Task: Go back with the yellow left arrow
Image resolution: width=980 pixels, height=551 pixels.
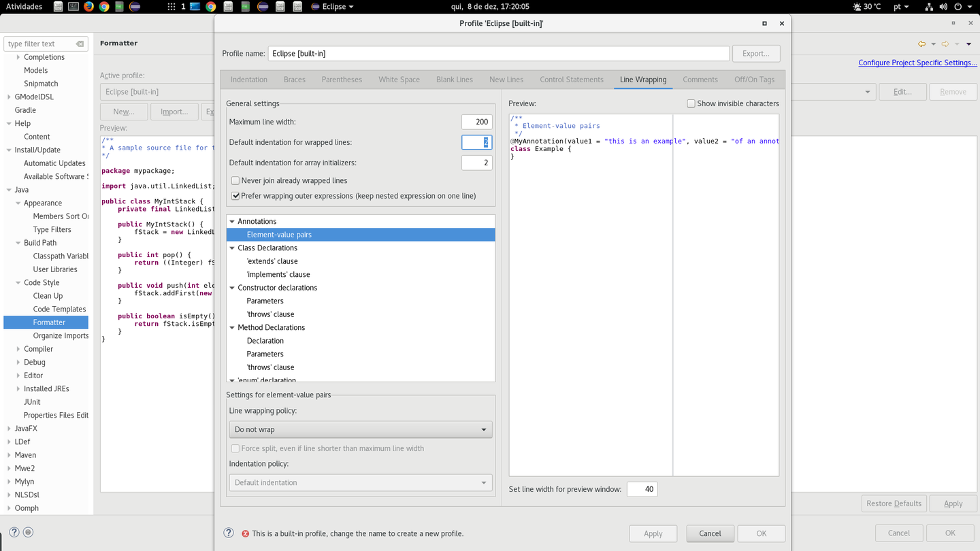Action: pos(921,44)
